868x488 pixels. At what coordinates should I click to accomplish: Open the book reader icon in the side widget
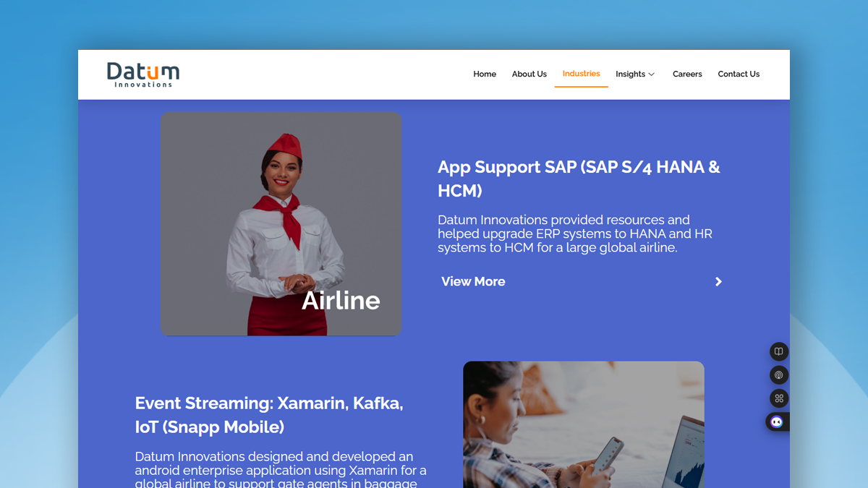click(779, 352)
